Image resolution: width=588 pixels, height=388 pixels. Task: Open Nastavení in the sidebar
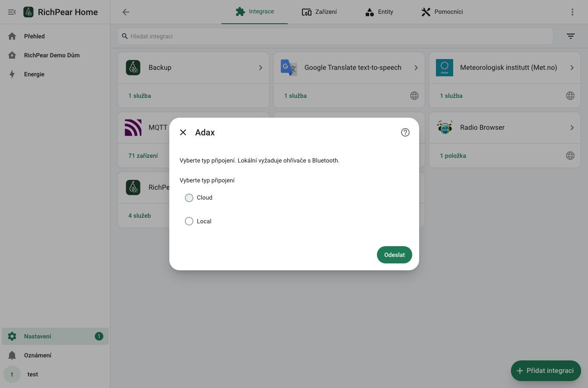point(55,336)
